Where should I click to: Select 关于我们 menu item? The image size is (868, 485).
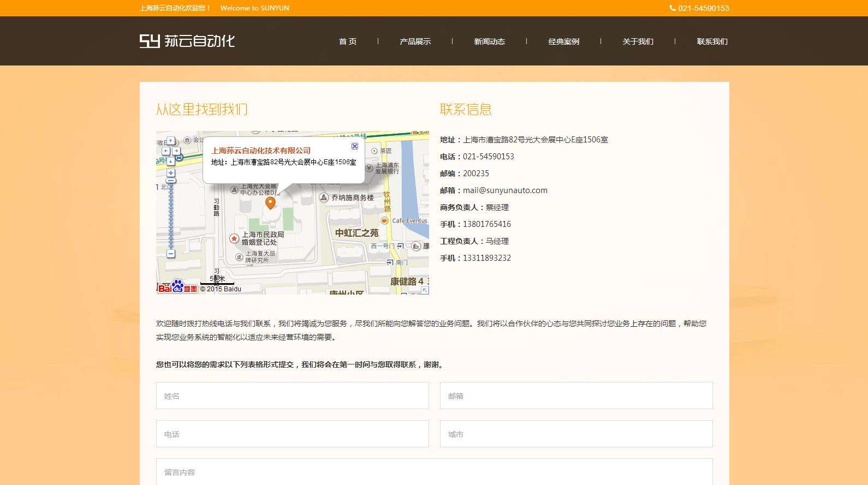pos(638,41)
